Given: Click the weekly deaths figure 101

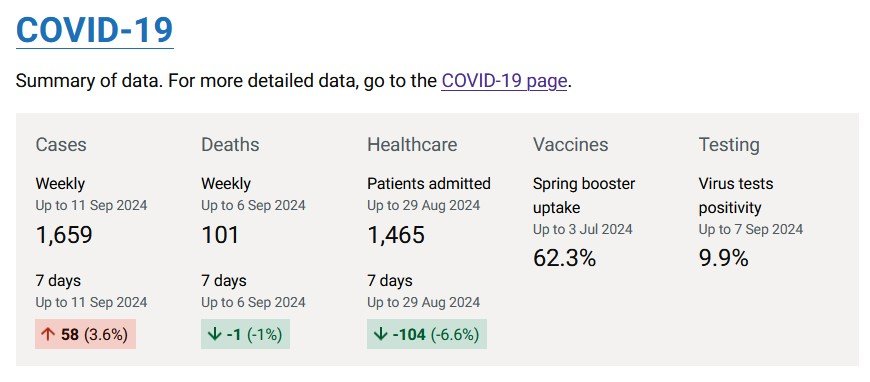Looking at the screenshot, I should coord(220,235).
